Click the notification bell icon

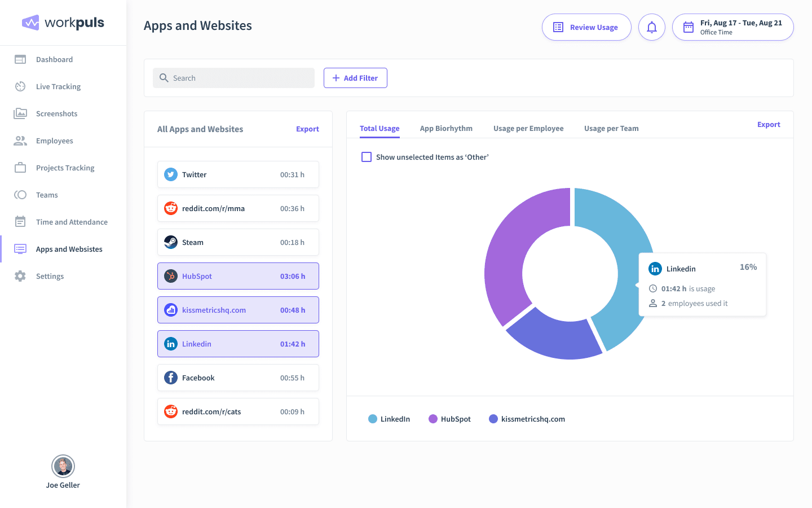coord(652,27)
